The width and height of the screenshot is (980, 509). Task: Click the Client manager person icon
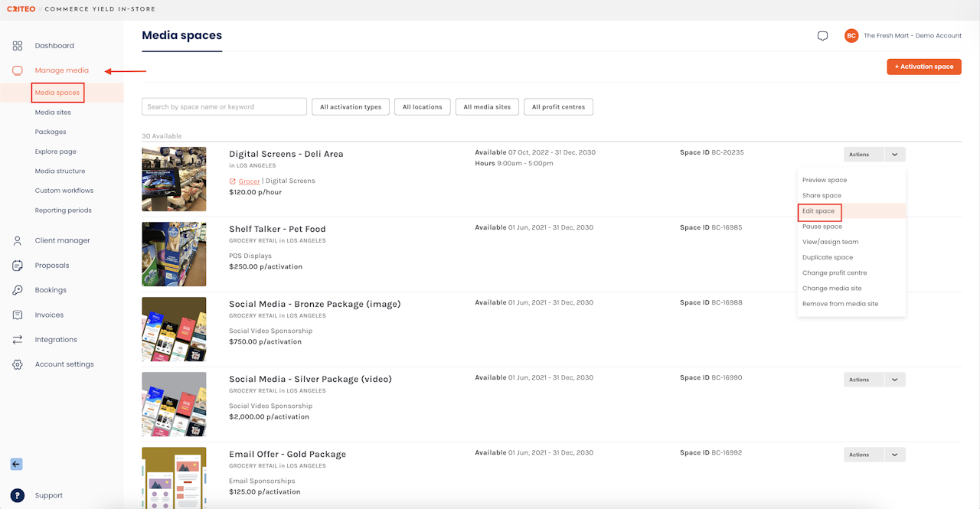tap(18, 240)
